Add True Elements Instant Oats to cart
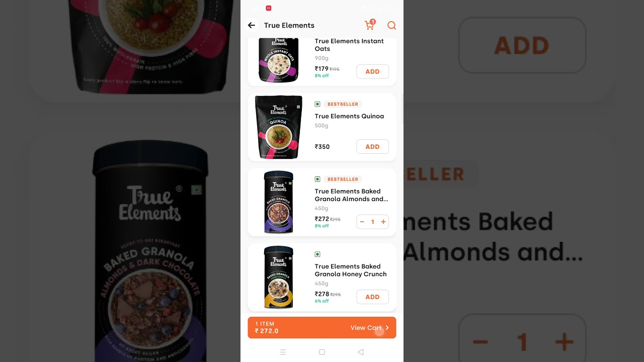Image resolution: width=644 pixels, height=362 pixels. tap(372, 71)
